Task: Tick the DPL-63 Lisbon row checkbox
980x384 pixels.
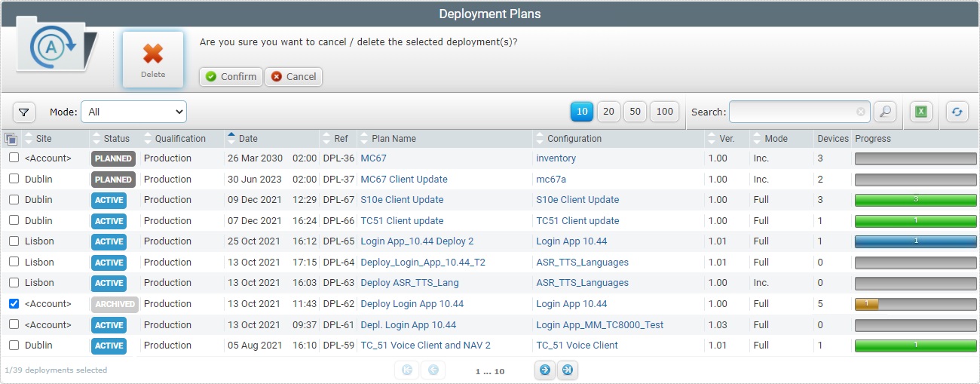Action: pos(14,283)
